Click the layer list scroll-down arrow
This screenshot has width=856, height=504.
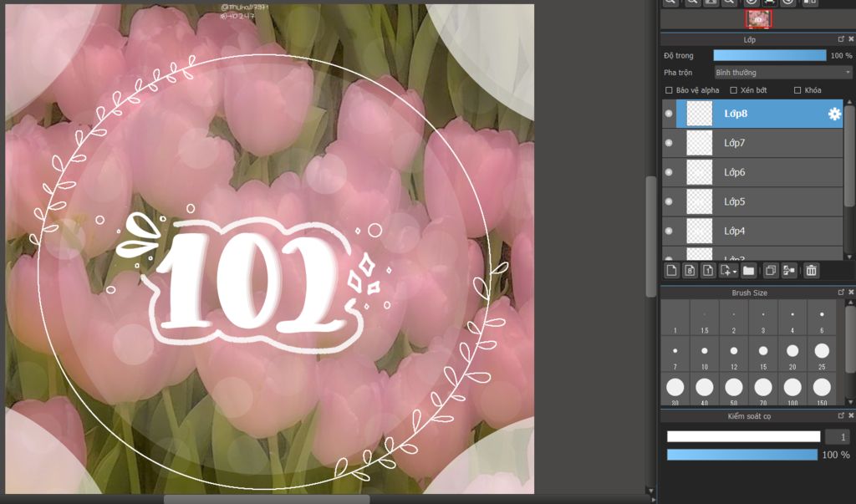pos(849,257)
